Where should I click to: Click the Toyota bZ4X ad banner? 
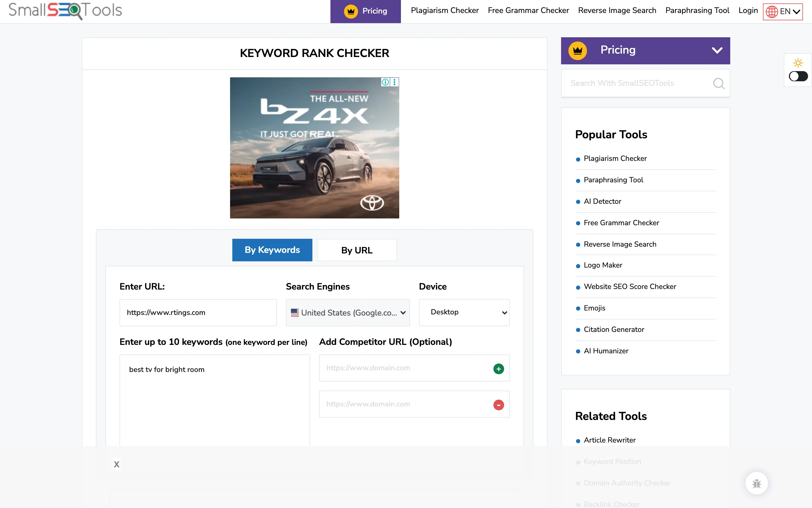314,148
